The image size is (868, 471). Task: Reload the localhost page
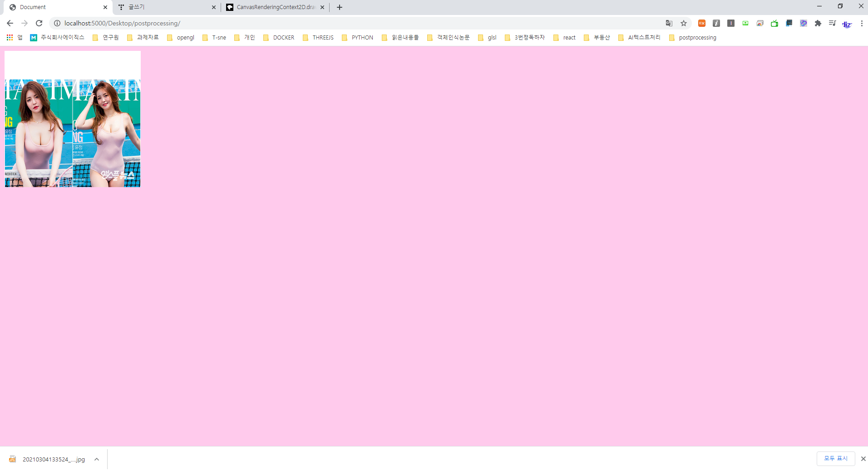(x=39, y=23)
